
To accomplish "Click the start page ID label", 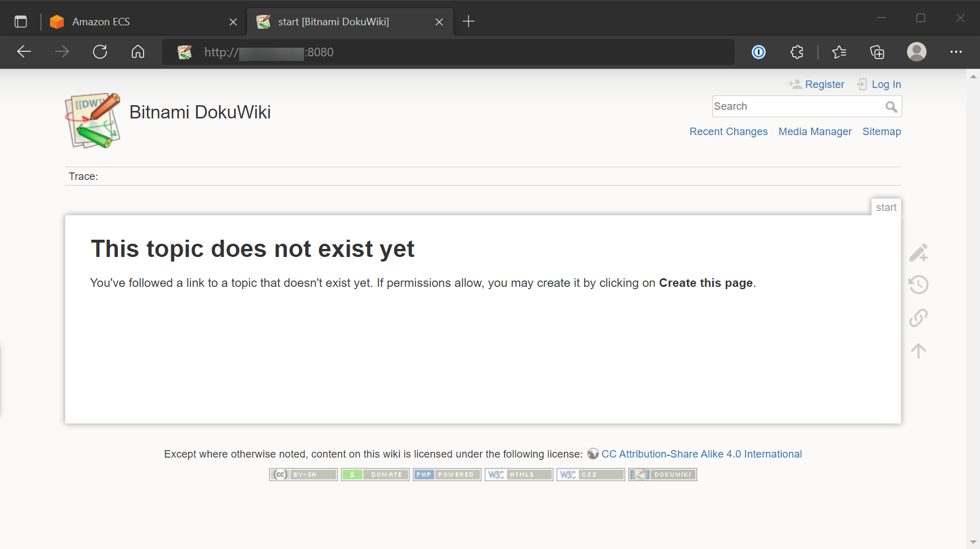I will click(x=886, y=208).
